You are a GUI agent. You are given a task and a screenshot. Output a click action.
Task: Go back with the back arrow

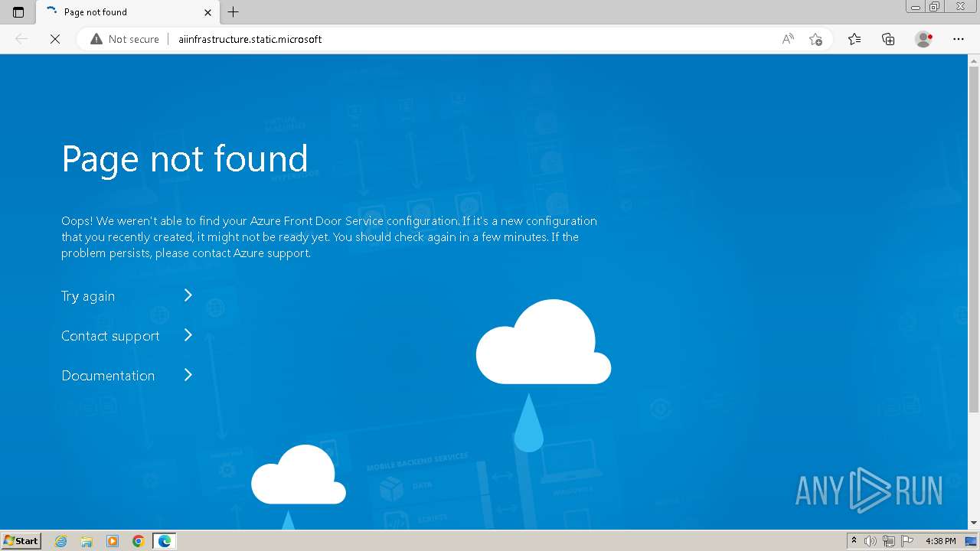(x=21, y=39)
